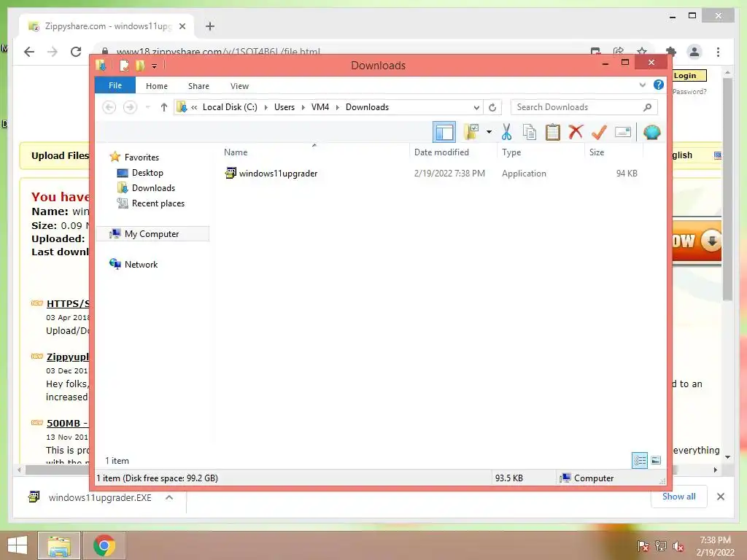Viewport: 747px width, 560px height.
Task: Click Local Disk (C:) in address path
Action: [230, 107]
